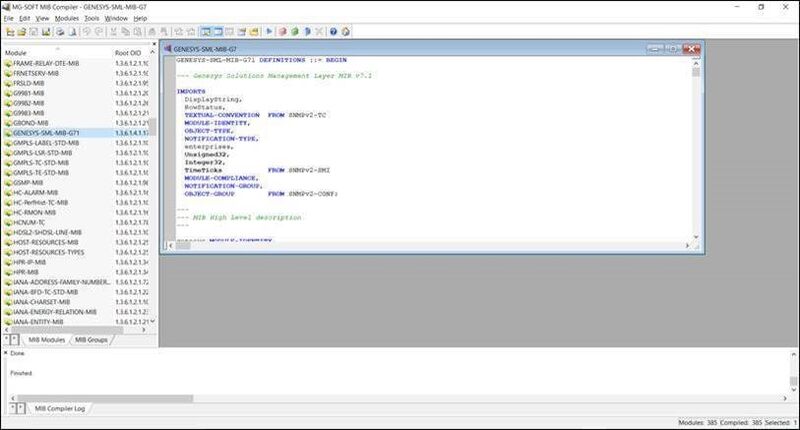Click the Module column header to sort
The image size is (800, 430).
pos(50,53)
